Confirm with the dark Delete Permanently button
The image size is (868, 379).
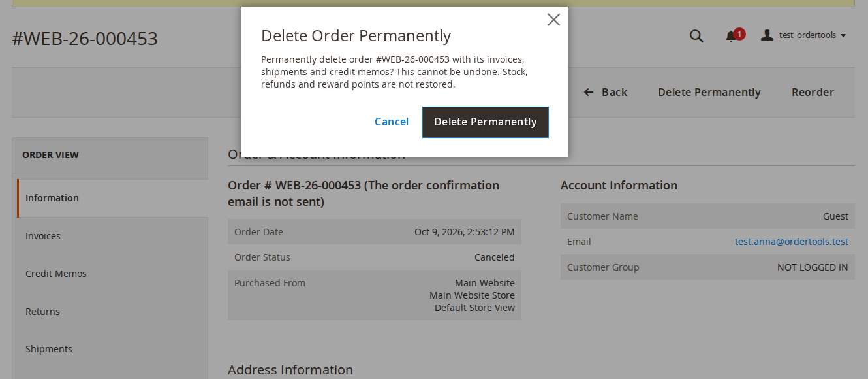coord(486,122)
